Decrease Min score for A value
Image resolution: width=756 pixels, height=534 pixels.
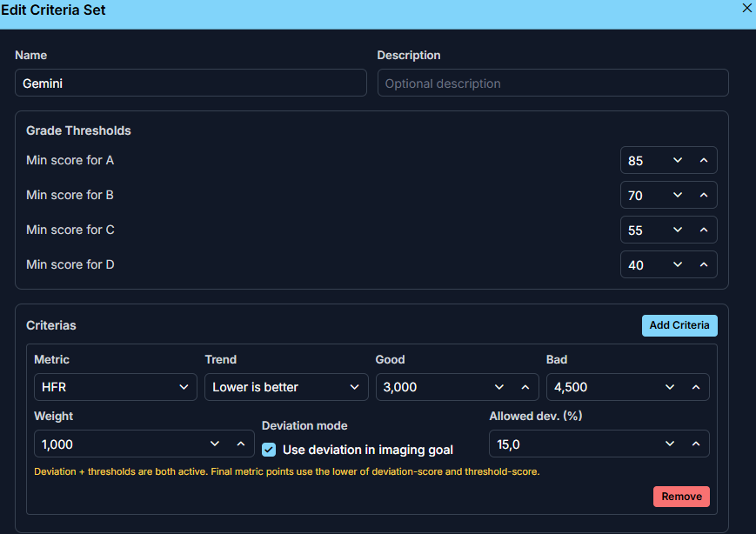pos(678,161)
